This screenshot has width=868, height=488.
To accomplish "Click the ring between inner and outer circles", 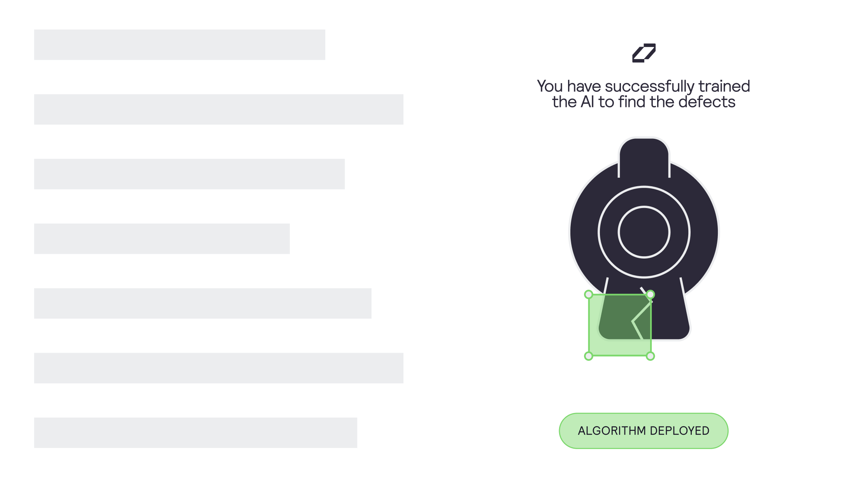I will 644,196.
